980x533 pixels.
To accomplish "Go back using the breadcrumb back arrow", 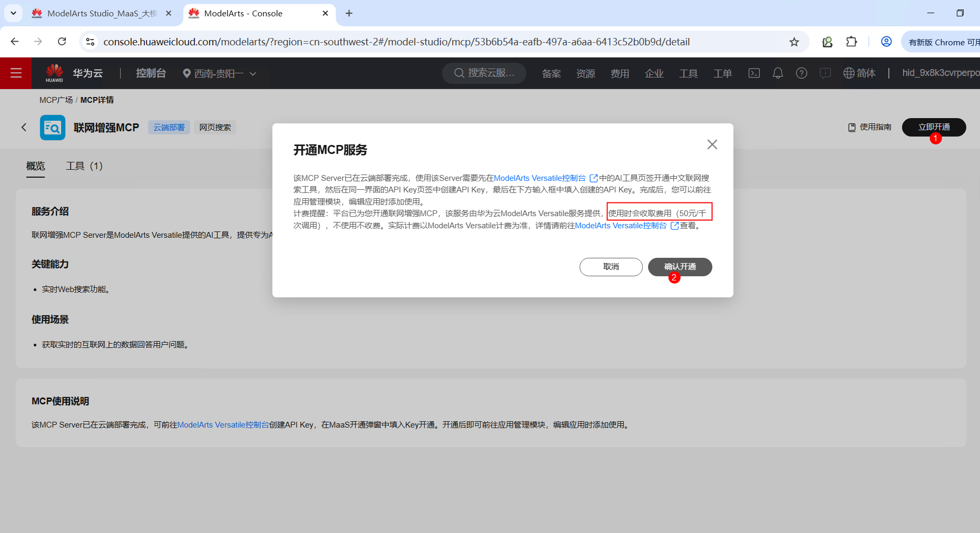I will 24,127.
